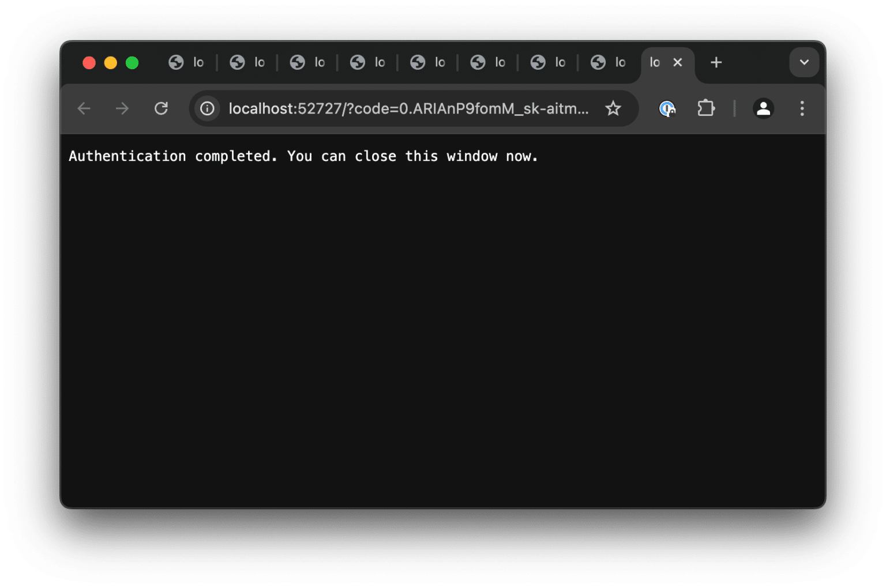
Task: Click the site information icon in the address bar
Action: pyautogui.click(x=207, y=108)
